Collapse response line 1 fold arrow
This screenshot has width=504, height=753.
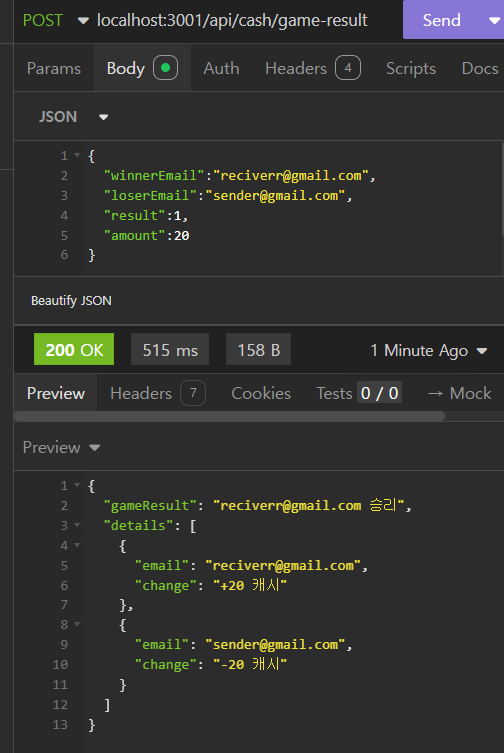click(x=77, y=486)
